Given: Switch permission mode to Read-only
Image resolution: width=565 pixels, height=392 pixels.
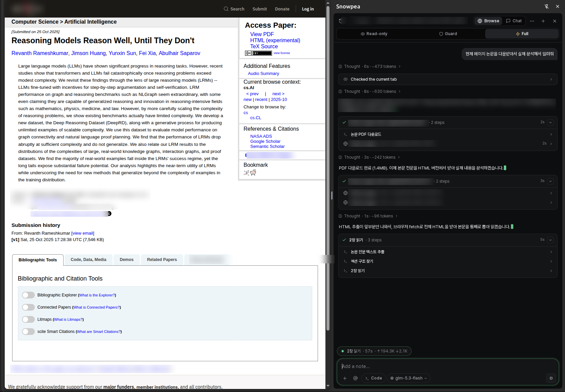Looking at the screenshot, I should click(374, 34).
